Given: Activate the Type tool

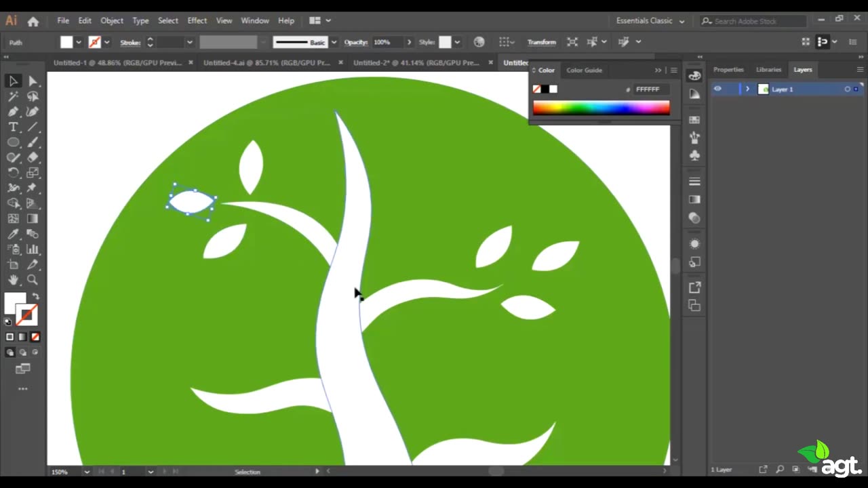Looking at the screenshot, I should [x=13, y=127].
